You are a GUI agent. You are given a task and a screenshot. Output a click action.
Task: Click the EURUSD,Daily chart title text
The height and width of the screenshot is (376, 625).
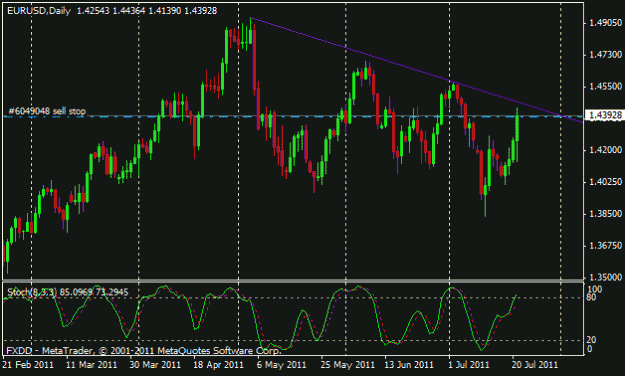[39, 11]
